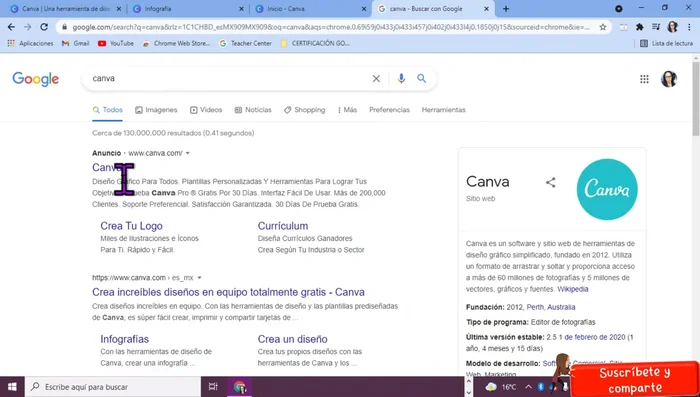The height and width of the screenshot is (397, 700).
Task: Close the Infografía tab
Action: click(242, 8)
